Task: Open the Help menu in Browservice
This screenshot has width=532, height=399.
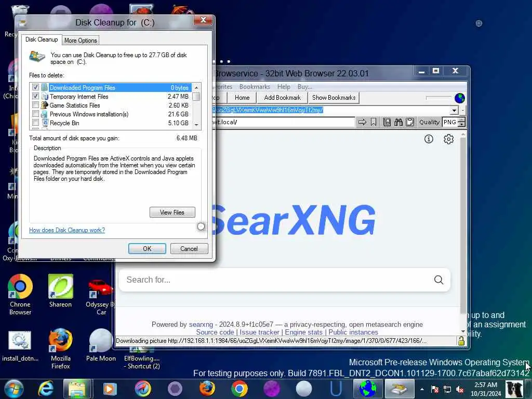Action: point(284,87)
